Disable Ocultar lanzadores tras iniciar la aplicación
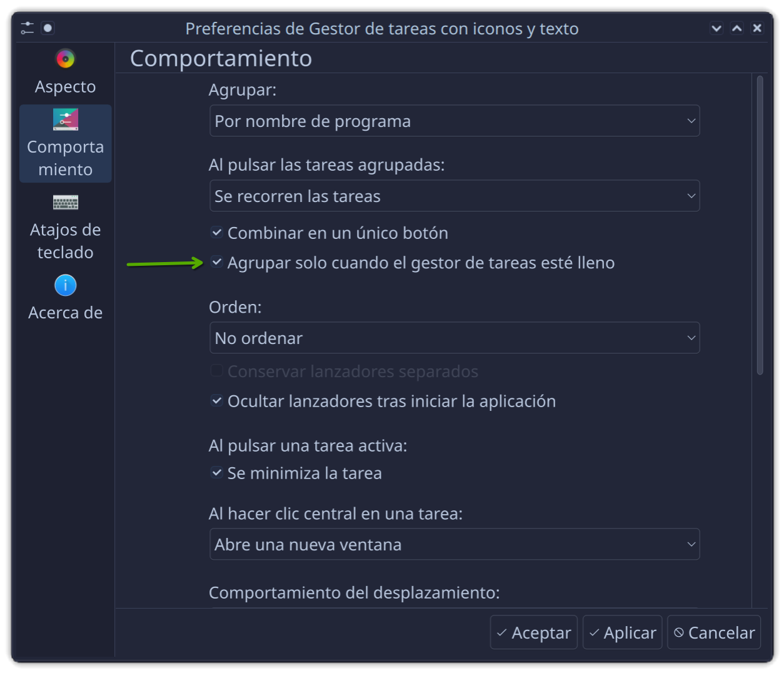 [x=217, y=401]
